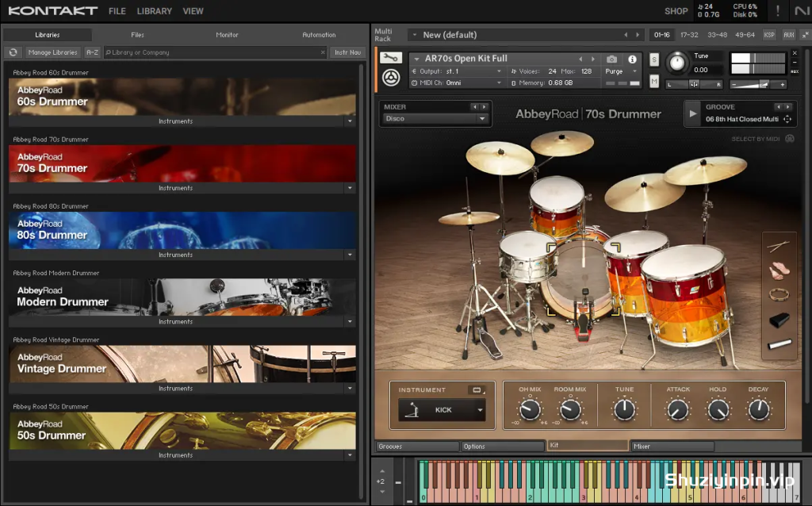
Task: Click the pan center icon
Action: click(x=694, y=84)
